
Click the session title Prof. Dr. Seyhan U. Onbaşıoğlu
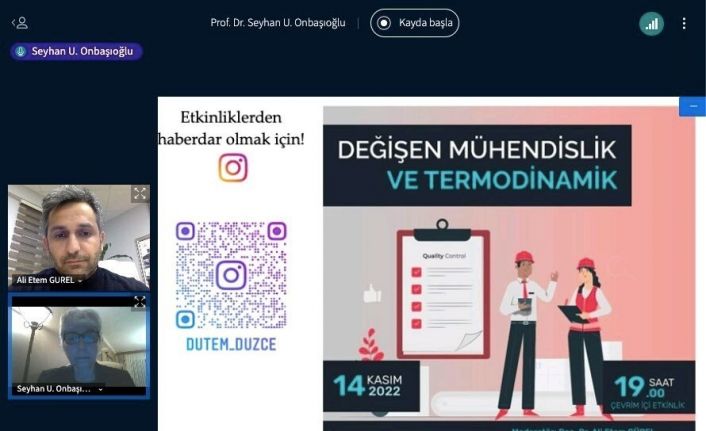[278, 23]
